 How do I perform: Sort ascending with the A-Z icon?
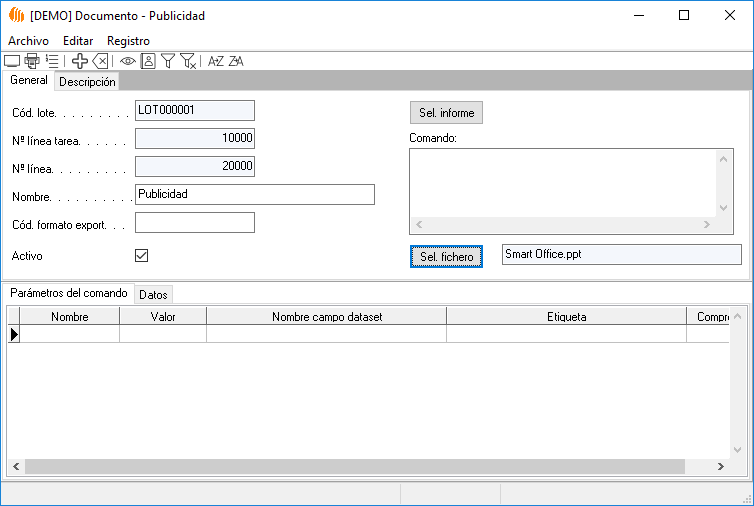click(215, 61)
